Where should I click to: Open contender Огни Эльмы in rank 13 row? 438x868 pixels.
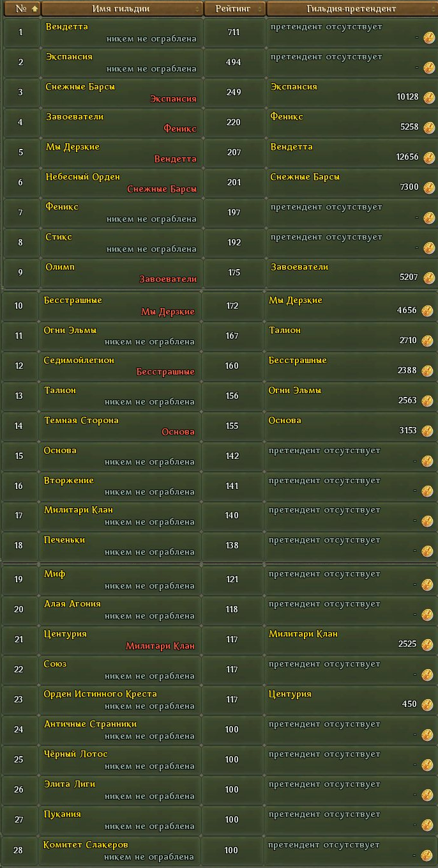click(295, 390)
